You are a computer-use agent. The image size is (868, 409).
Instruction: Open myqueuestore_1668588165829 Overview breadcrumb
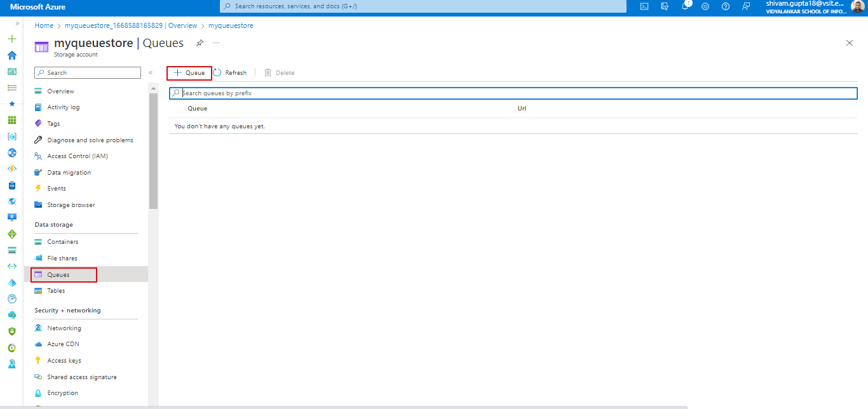[131, 25]
